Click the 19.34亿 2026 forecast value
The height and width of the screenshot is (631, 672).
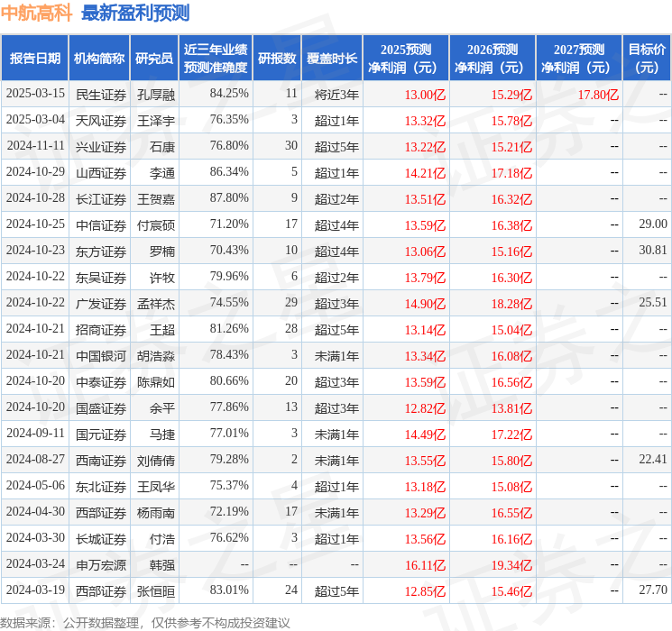coord(511,565)
